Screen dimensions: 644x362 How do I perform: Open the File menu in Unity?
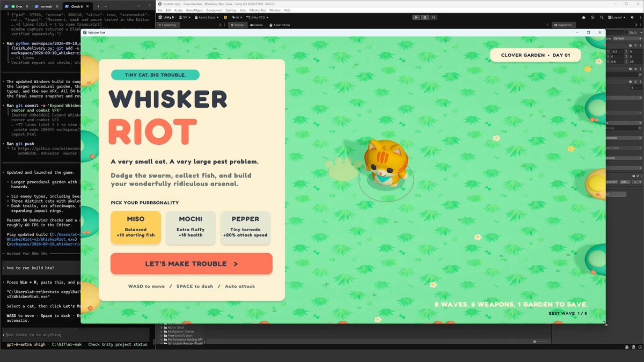[160, 10]
